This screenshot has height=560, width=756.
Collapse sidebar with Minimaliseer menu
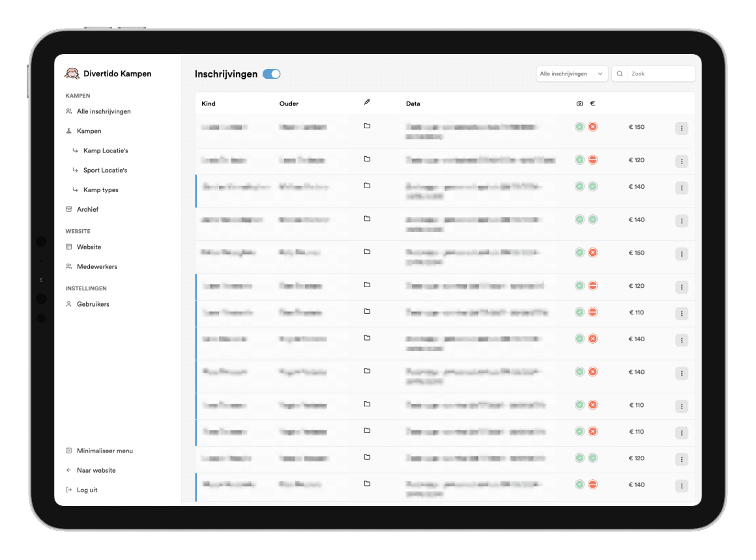[x=104, y=451]
